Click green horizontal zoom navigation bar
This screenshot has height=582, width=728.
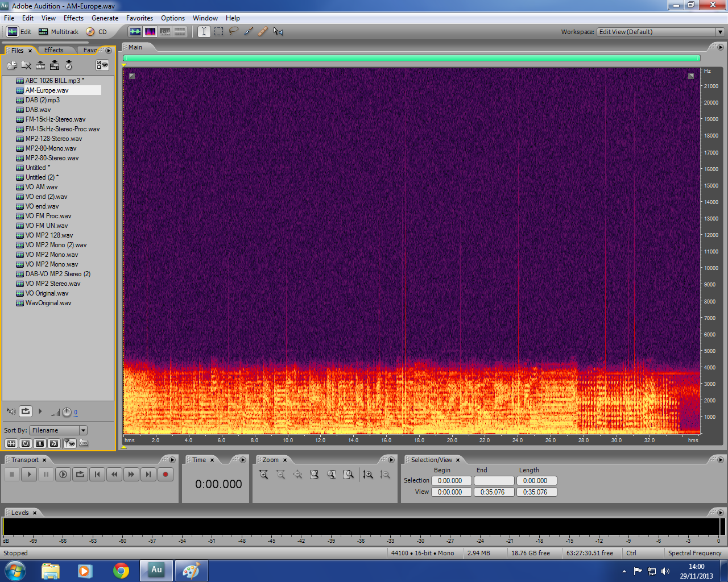pos(412,58)
